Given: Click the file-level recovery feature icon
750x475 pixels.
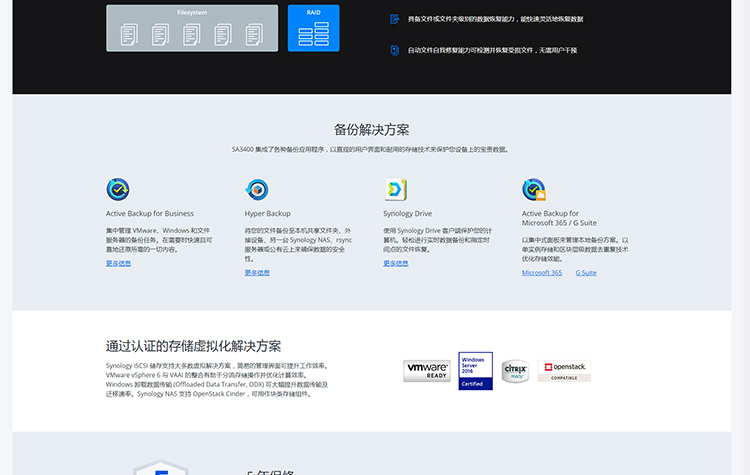Looking at the screenshot, I should point(394,19).
